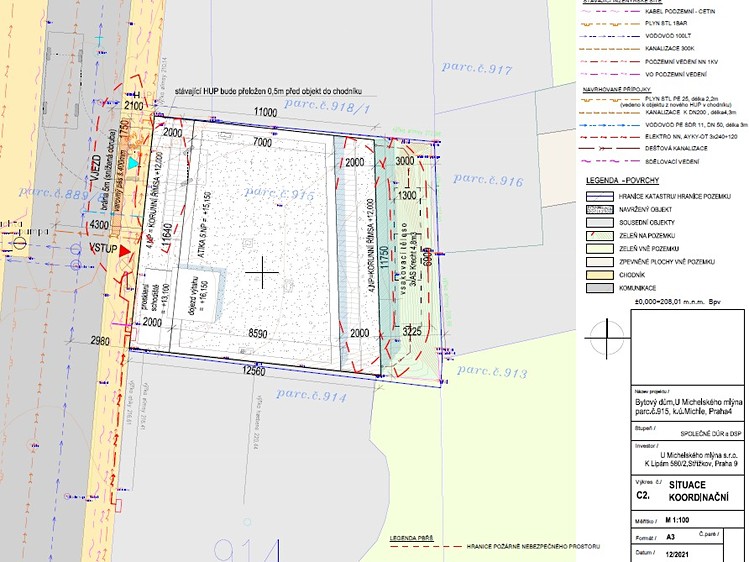The width and height of the screenshot is (749, 562).
Task: Click the elevation note ±0,000=208,01 m.n.m. Bpv
Action: [677, 302]
